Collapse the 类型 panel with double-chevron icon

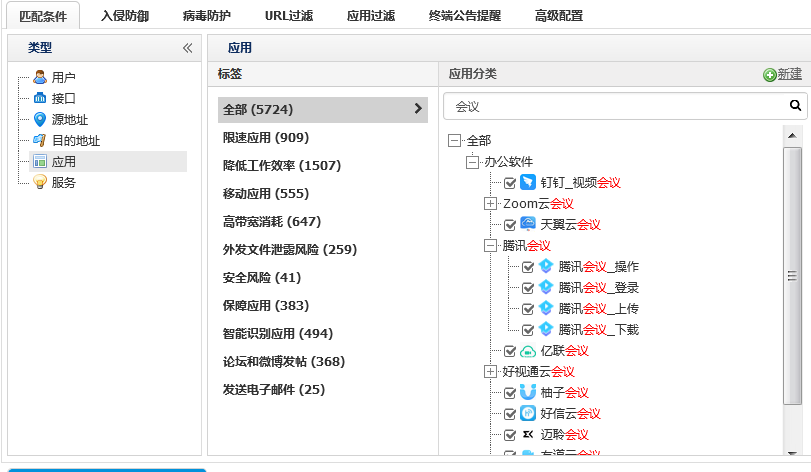187,48
